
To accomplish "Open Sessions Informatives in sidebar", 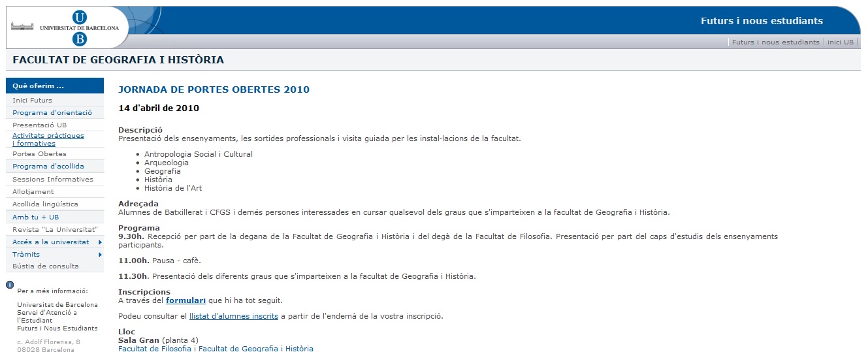I will click(x=53, y=180).
